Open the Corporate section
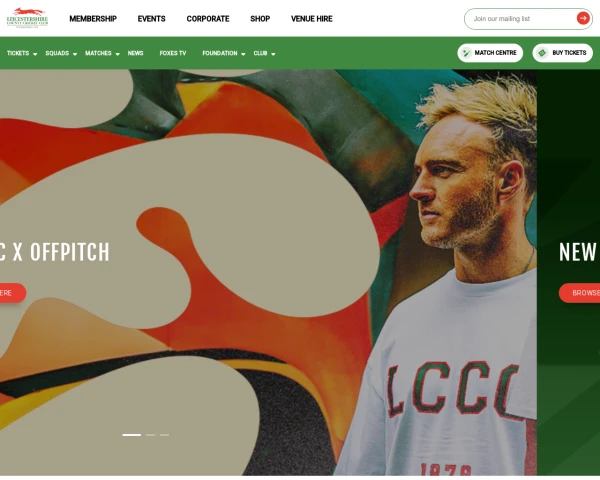The width and height of the screenshot is (600, 480). coord(208,19)
